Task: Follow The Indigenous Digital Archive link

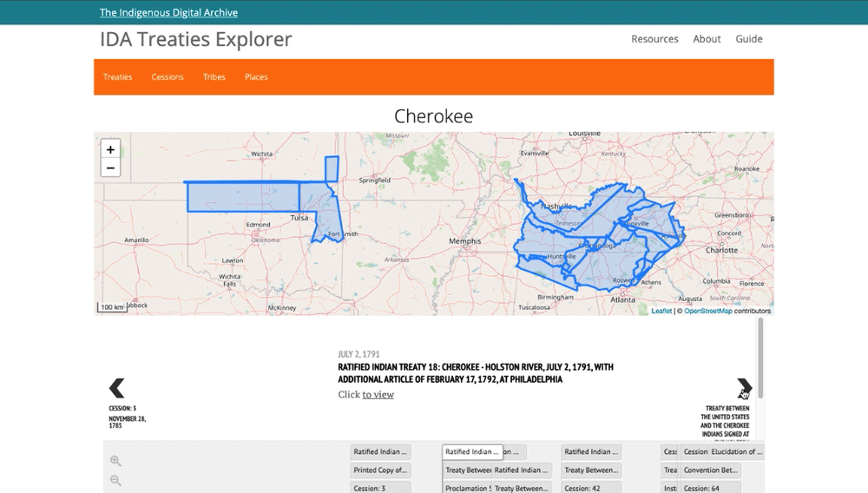Action: (x=168, y=13)
